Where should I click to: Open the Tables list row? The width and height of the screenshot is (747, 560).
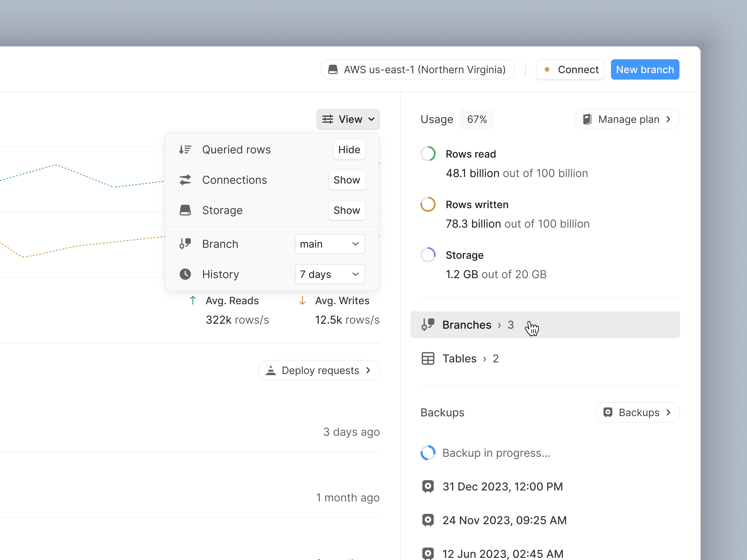pos(545,358)
